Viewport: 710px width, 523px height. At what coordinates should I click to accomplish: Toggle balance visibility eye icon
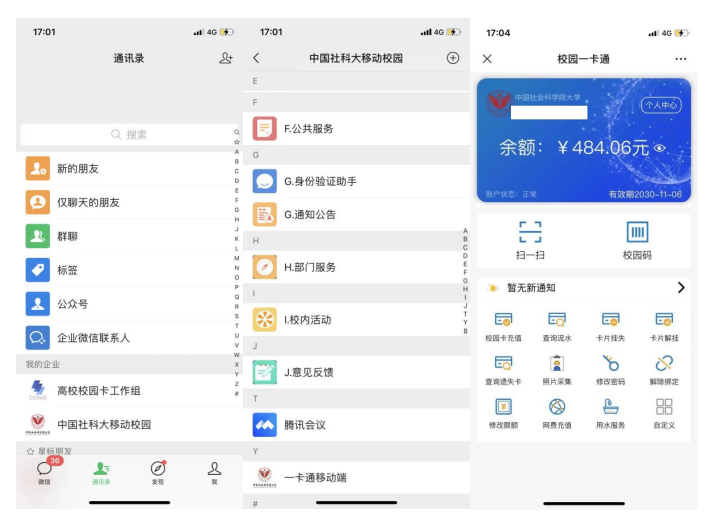coord(660,148)
